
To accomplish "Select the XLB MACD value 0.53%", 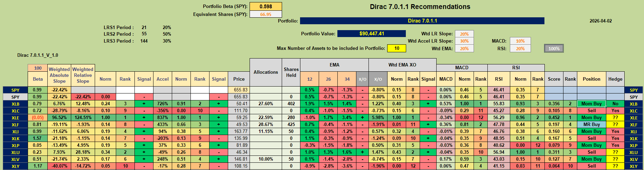I will (446, 104).
